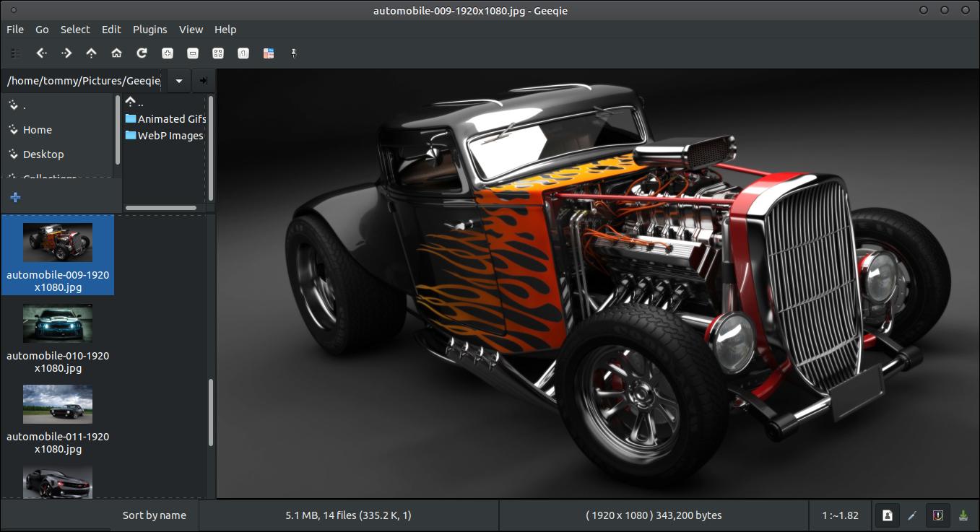This screenshot has width=980, height=532.
Task: Toggle the Exif rotate document icon in status bar
Action: [888, 515]
